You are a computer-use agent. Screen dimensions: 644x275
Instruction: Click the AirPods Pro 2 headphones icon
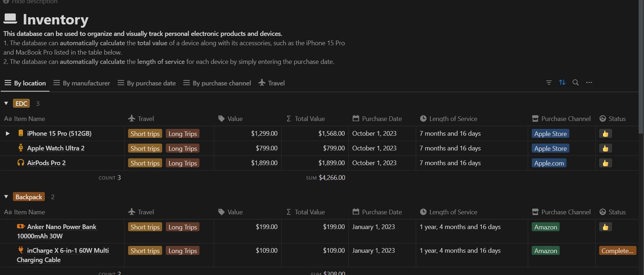[x=21, y=163]
